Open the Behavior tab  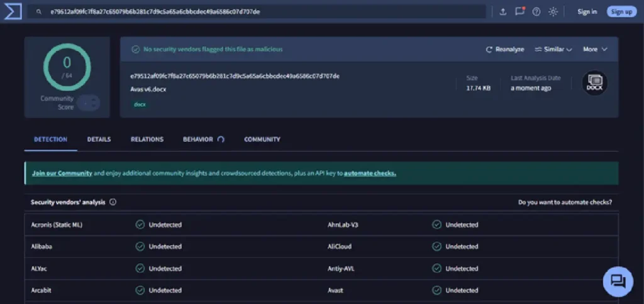203,139
